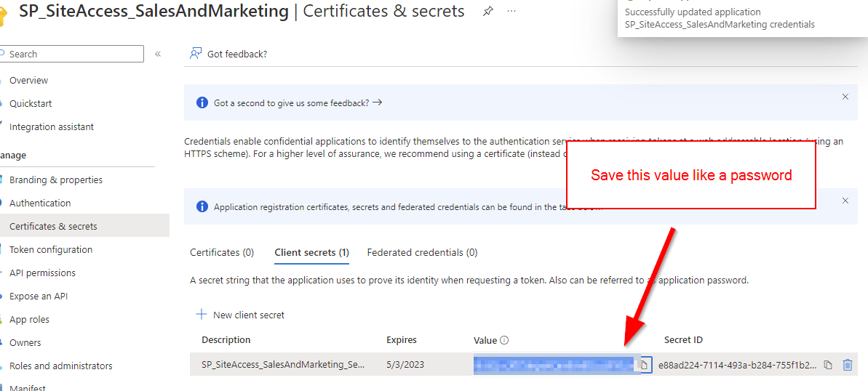The image size is (868, 391).
Task: Open the more options ellipsis menu
Action: point(511,12)
